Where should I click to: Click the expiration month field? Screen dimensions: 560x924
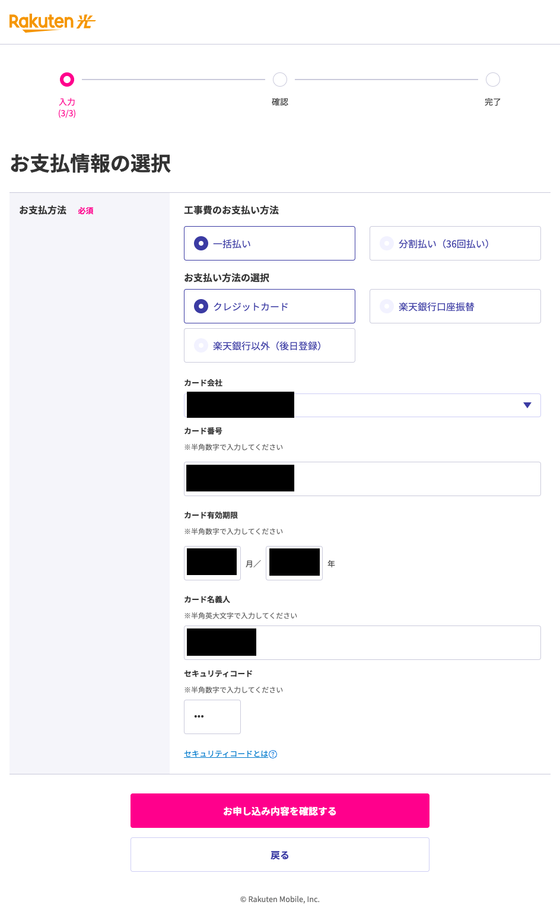pos(212,563)
